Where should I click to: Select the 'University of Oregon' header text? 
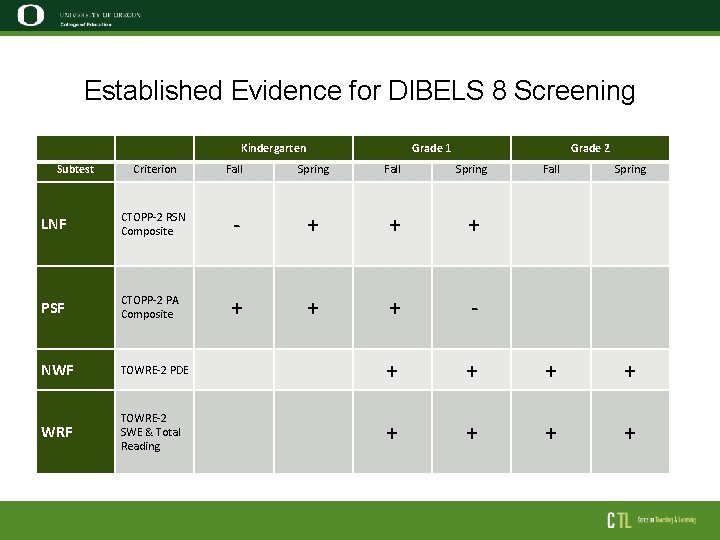click(x=100, y=15)
